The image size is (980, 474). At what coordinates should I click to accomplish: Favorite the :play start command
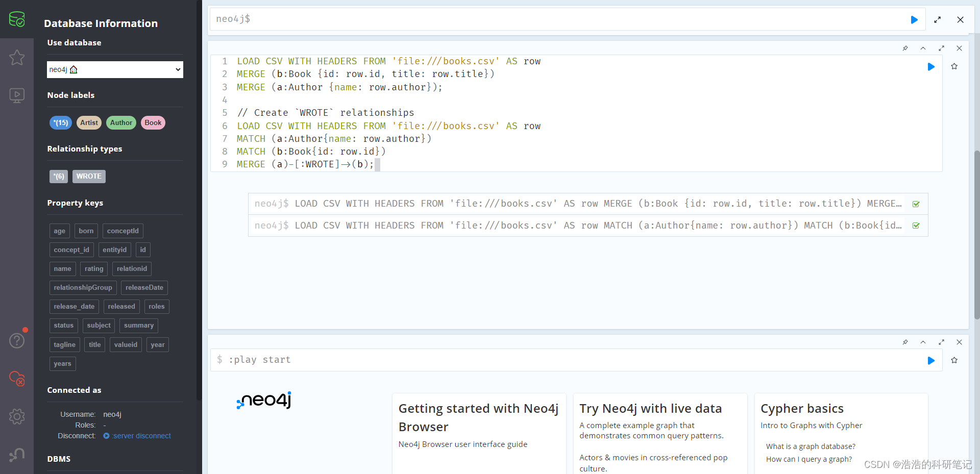[954, 360]
